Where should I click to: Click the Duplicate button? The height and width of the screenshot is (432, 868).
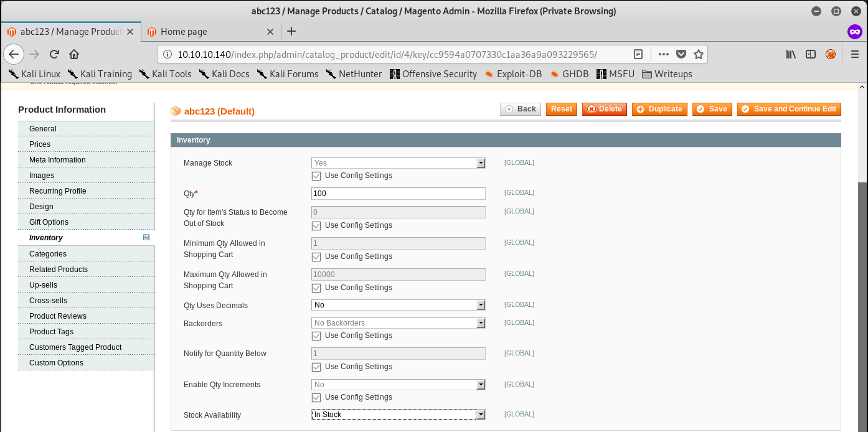coord(659,109)
